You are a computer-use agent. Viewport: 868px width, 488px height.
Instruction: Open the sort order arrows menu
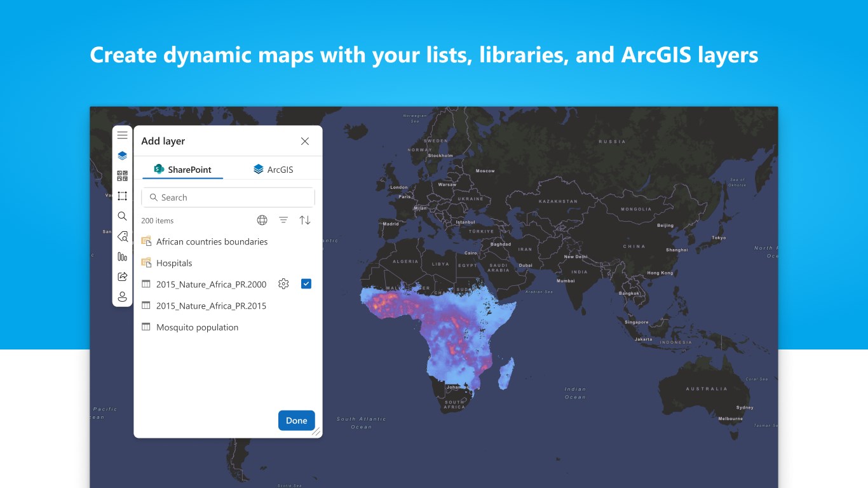tap(305, 220)
